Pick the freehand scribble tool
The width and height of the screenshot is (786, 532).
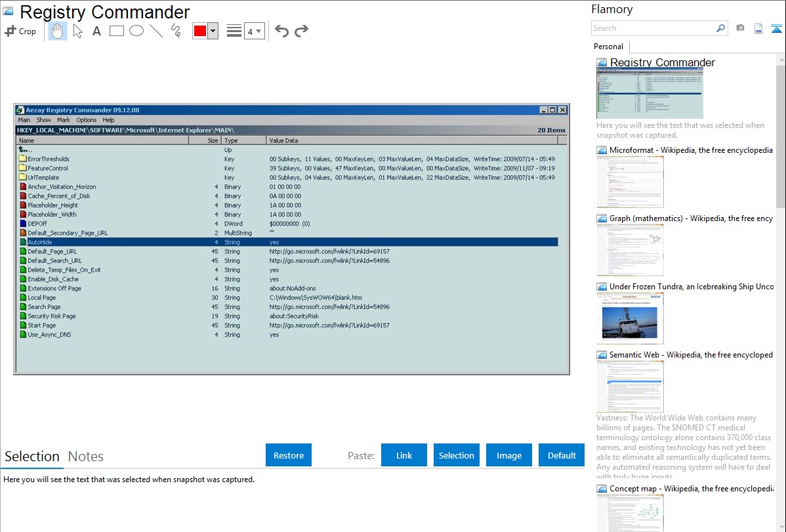pos(176,31)
